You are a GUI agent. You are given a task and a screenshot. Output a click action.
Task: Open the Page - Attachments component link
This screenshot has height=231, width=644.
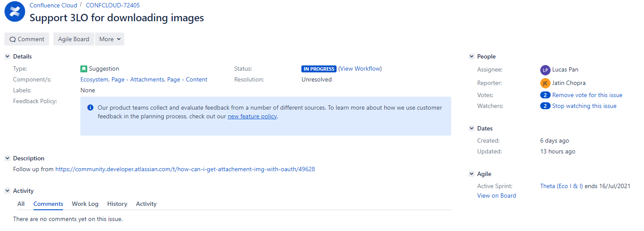[138, 79]
